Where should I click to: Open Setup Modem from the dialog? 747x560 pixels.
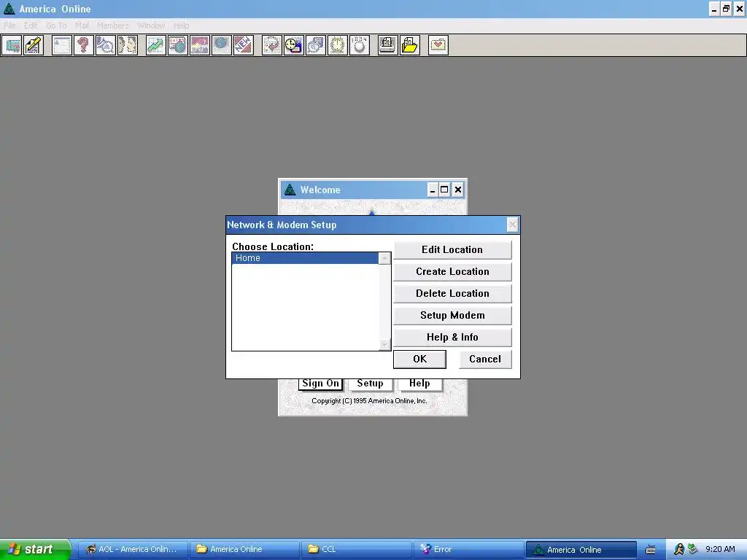click(x=452, y=315)
